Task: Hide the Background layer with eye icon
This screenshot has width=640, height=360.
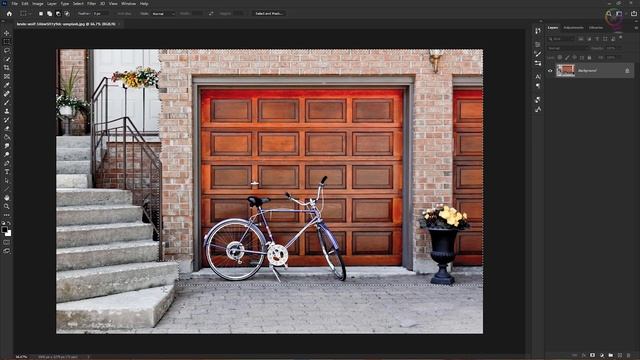Action: (x=550, y=71)
